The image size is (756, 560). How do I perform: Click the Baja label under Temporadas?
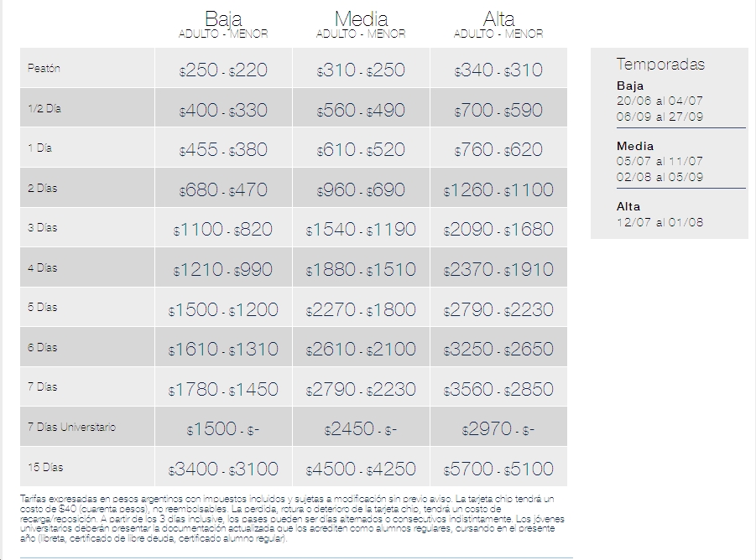click(x=628, y=86)
